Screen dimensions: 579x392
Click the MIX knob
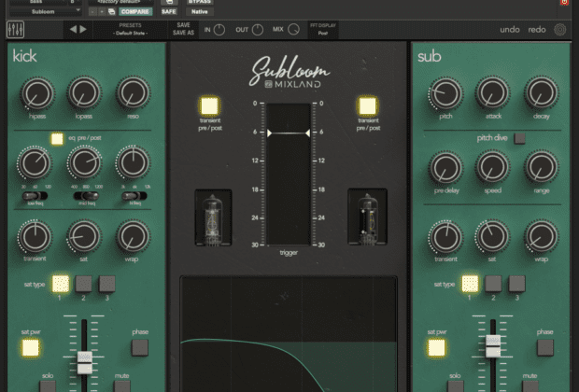[x=293, y=30]
